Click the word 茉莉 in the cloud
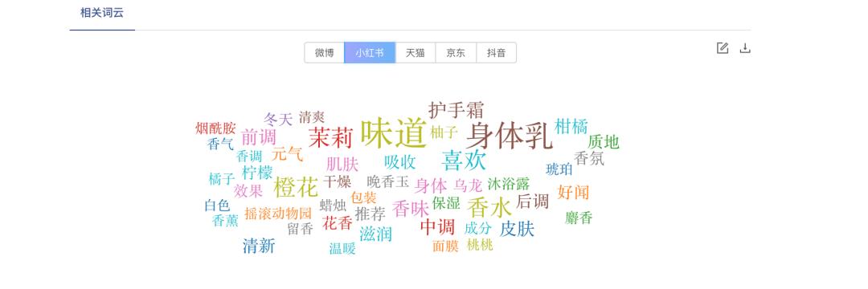Image resolution: width=868 pixels, height=289 pixels. [330, 137]
